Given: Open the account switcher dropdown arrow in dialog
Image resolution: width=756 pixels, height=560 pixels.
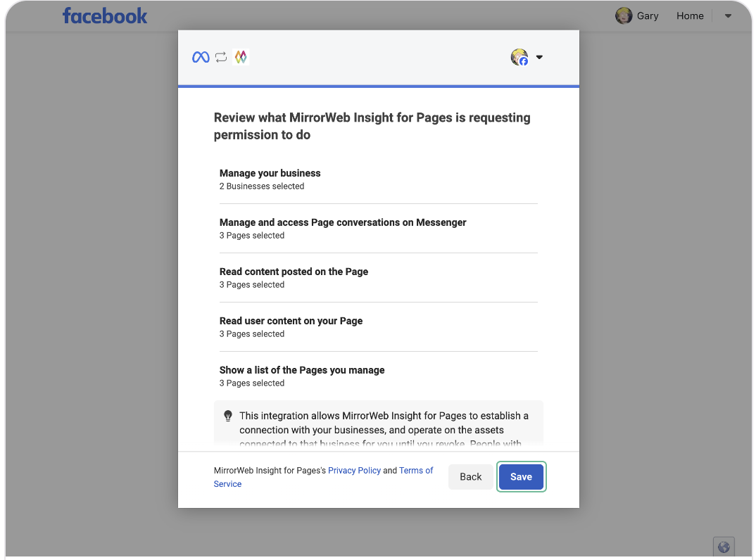Looking at the screenshot, I should (x=539, y=57).
